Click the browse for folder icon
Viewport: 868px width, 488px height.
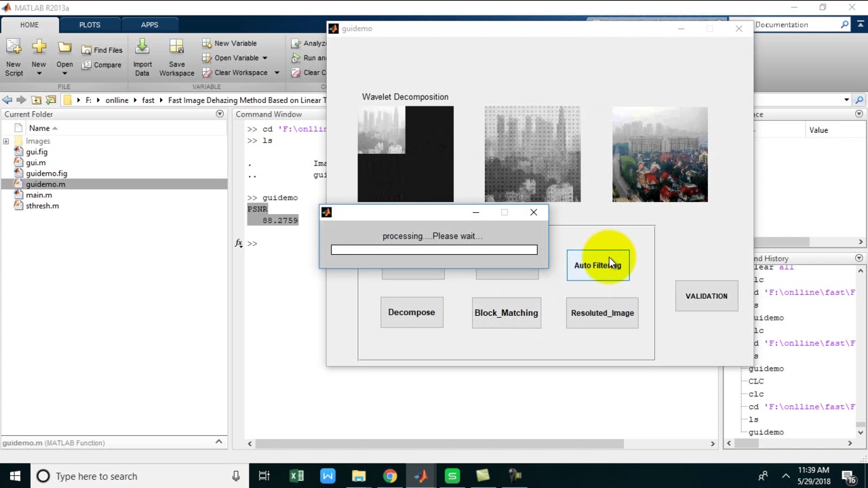51,100
